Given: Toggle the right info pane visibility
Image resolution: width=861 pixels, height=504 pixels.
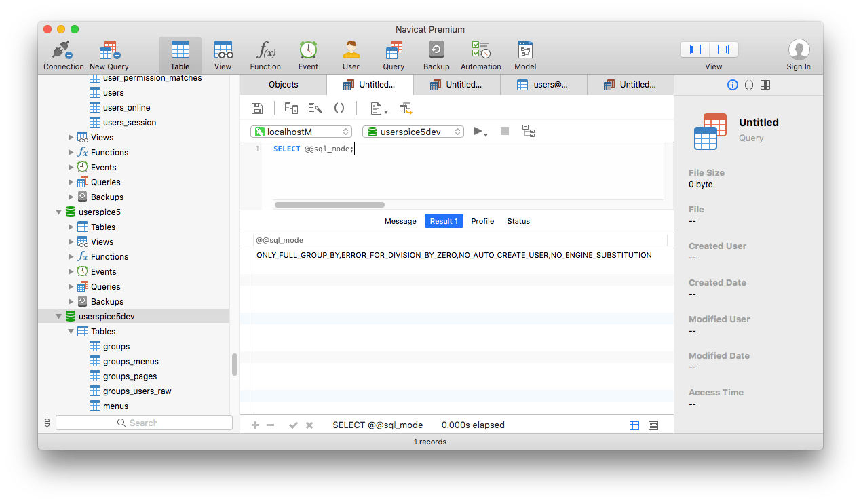Looking at the screenshot, I should pos(723,50).
